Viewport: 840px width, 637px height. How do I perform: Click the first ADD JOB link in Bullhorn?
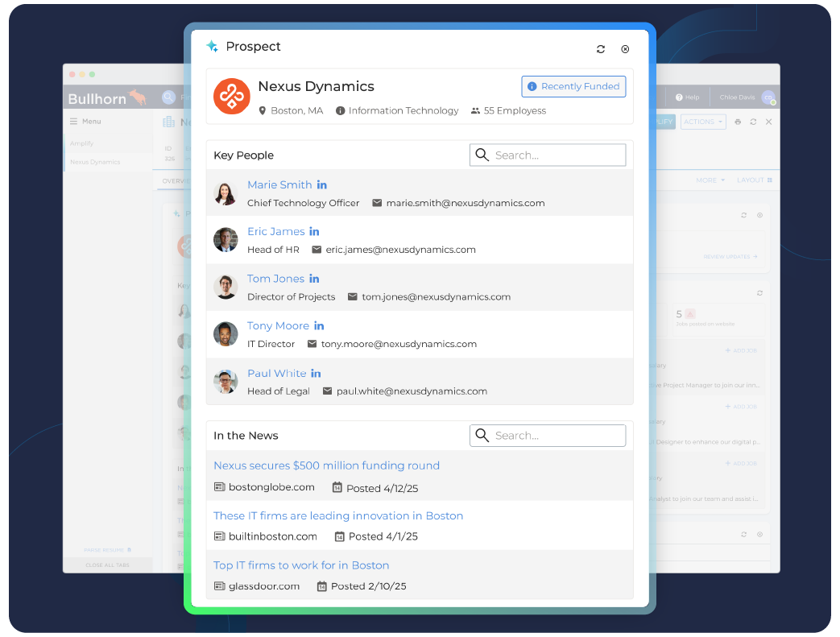point(741,350)
